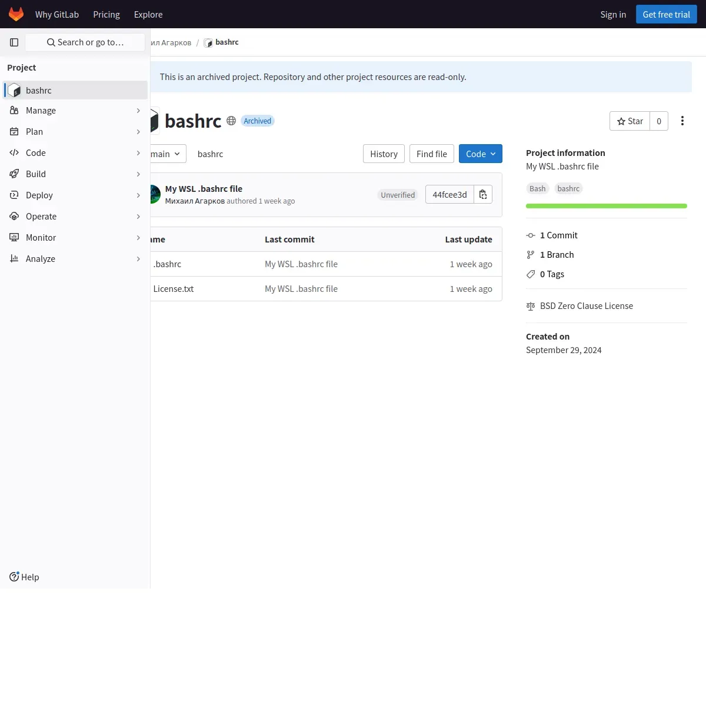Open the Pricing page

click(x=106, y=14)
